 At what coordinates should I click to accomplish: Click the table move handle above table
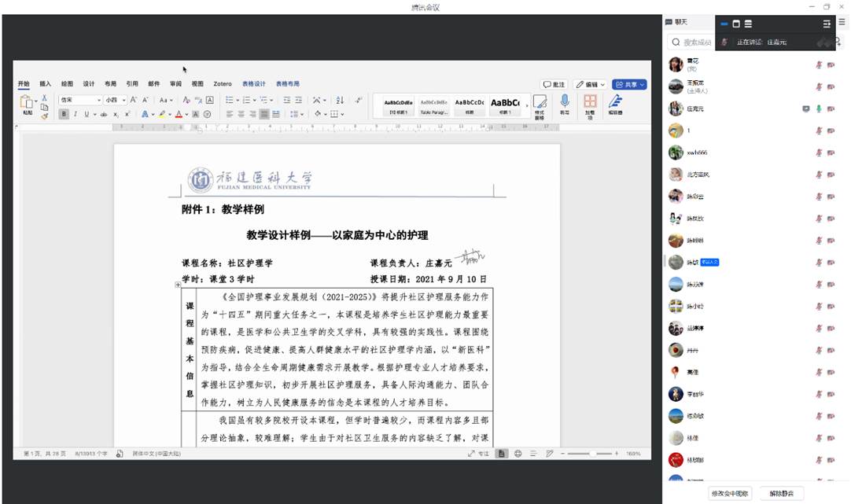coord(179,285)
